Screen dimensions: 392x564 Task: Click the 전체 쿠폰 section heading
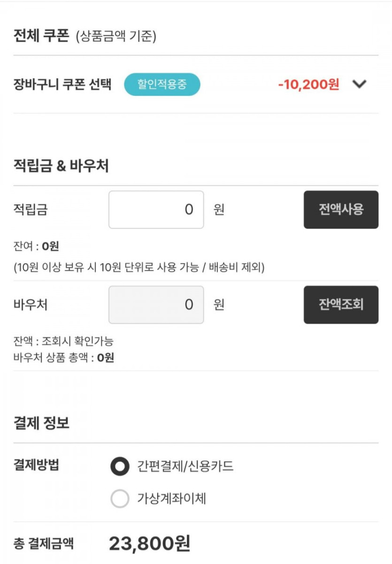click(x=42, y=36)
